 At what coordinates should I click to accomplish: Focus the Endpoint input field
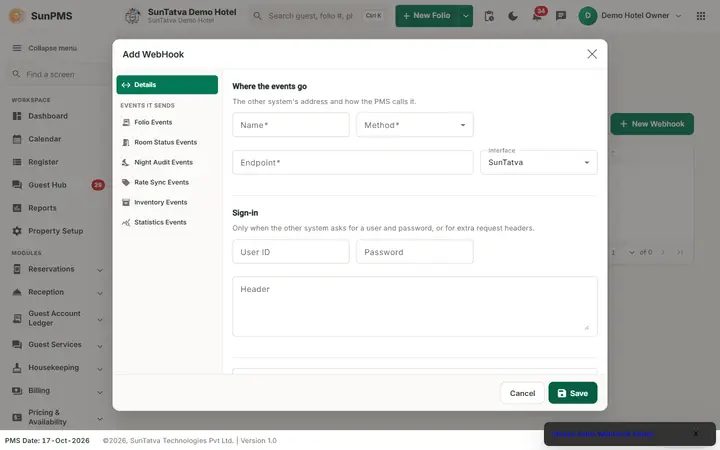353,162
